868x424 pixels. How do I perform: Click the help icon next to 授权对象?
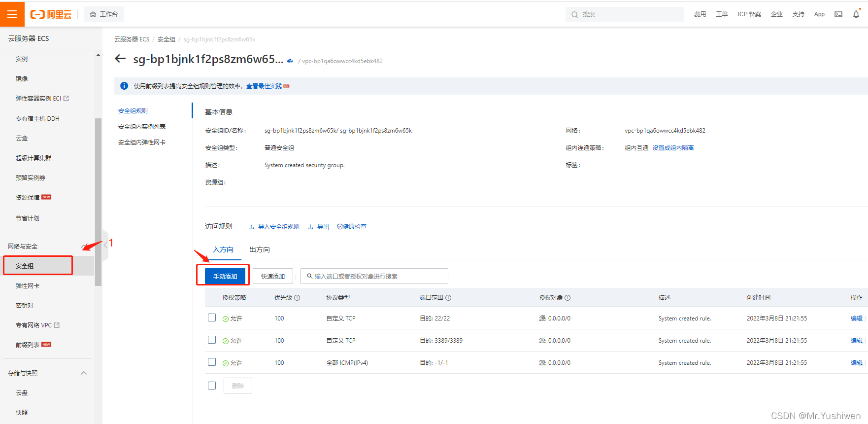pos(568,298)
